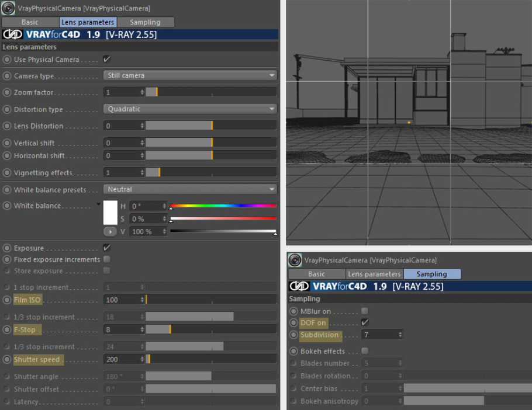The width and height of the screenshot is (532, 410).
Task: Enable the Bokeh effects checkbox
Action: click(365, 350)
